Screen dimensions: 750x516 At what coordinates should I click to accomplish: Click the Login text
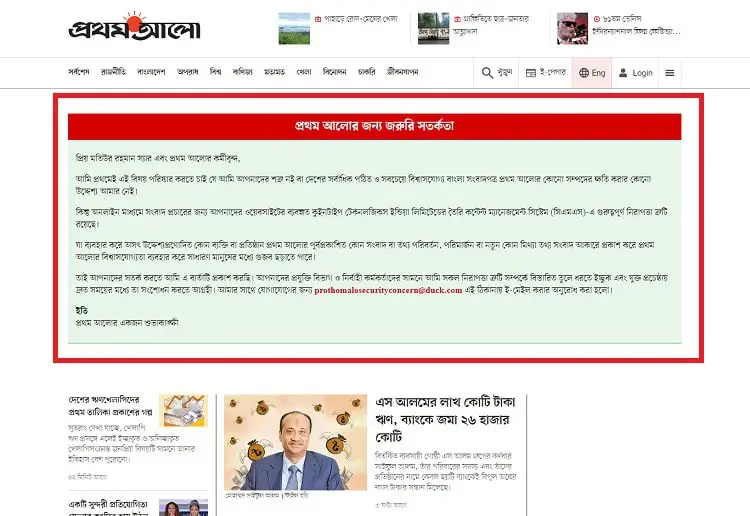[642, 73]
